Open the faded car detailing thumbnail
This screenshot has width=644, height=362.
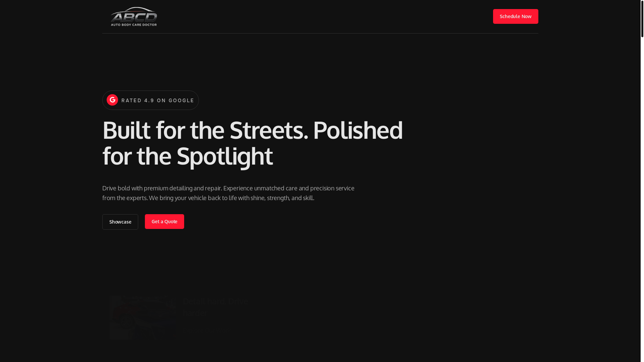[x=143, y=317]
